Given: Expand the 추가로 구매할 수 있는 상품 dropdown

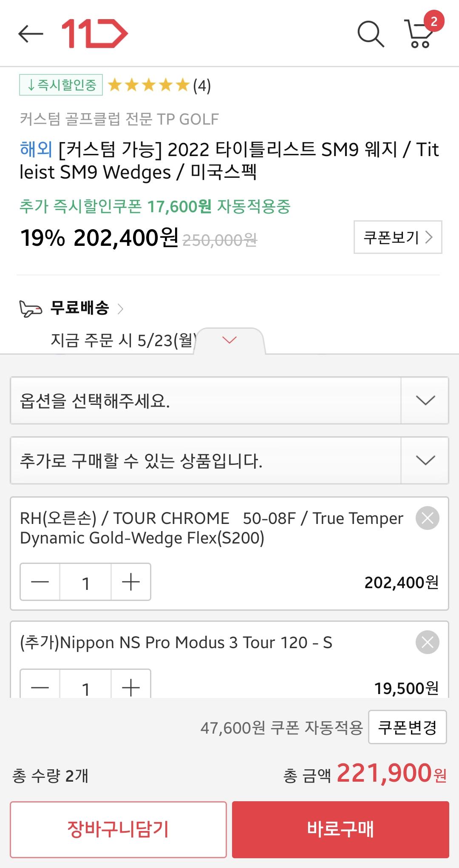Looking at the screenshot, I should [229, 461].
